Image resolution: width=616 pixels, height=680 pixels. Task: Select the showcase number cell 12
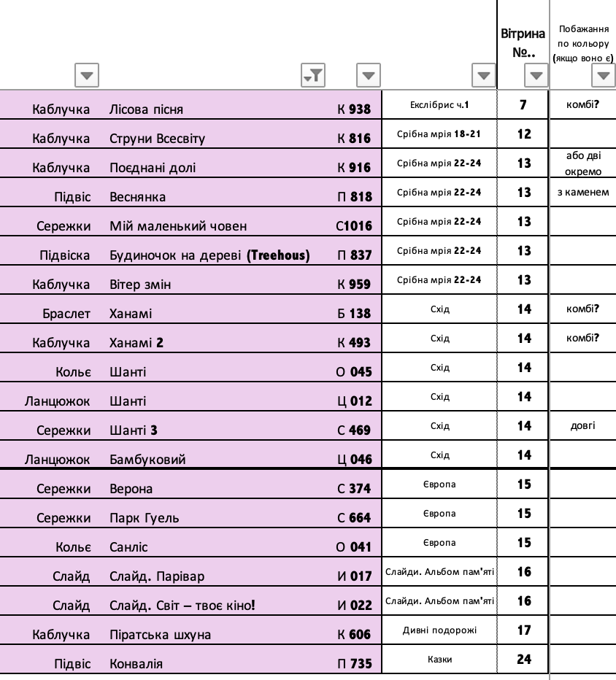(523, 134)
